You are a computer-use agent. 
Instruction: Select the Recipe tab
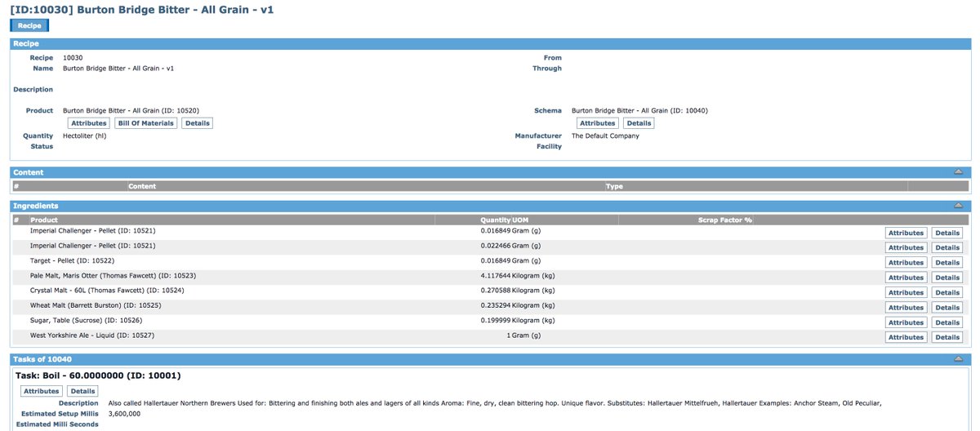(x=29, y=25)
